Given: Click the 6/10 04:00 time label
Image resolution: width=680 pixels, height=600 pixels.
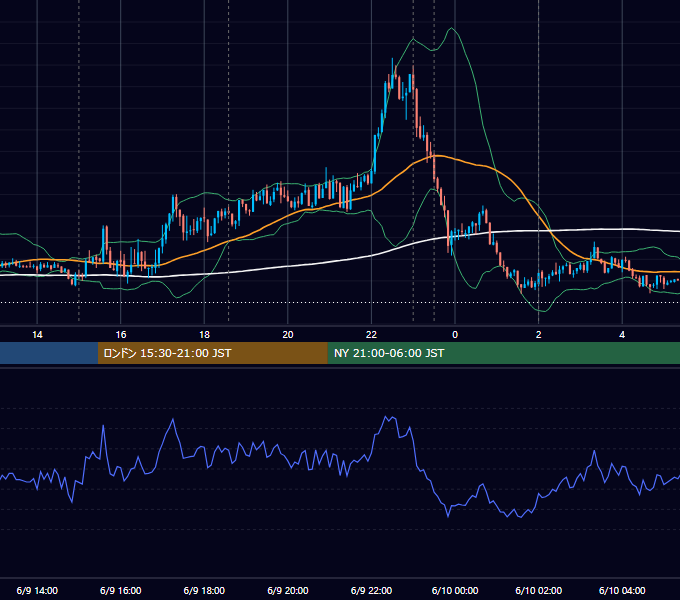Looking at the screenshot, I should [x=622, y=590].
